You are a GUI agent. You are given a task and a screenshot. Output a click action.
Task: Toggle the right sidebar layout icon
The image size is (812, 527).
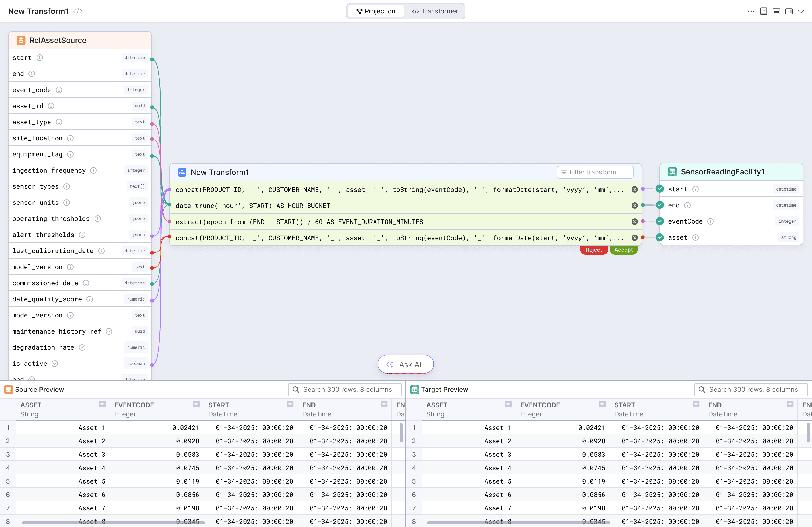[788, 11]
